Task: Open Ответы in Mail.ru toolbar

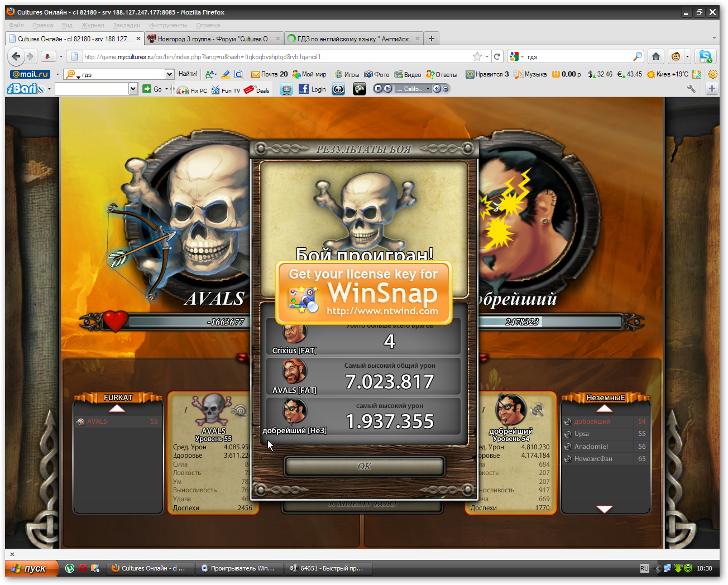Action: [441, 74]
